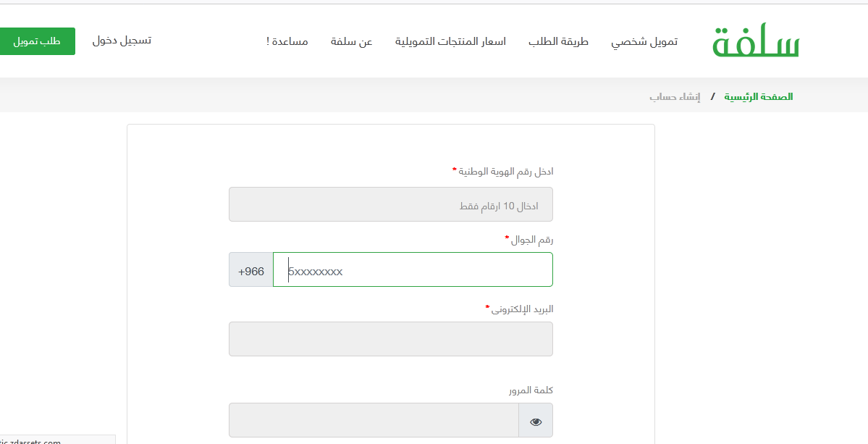The height and width of the screenshot is (444, 868).
Task: Return to الصفحة الرئيسية via breadcrumb
Action: coord(759,97)
